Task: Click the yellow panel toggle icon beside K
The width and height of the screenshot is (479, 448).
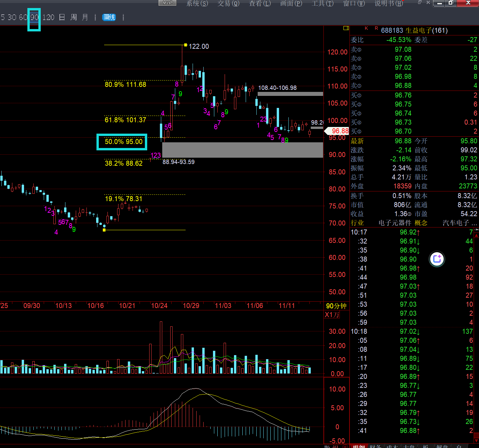Action: point(346,28)
